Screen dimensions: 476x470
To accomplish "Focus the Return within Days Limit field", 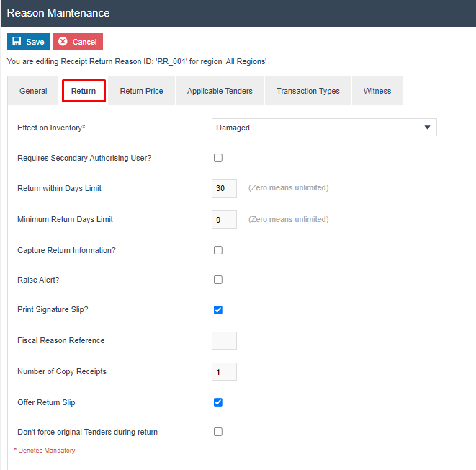I will pyautogui.click(x=224, y=188).
